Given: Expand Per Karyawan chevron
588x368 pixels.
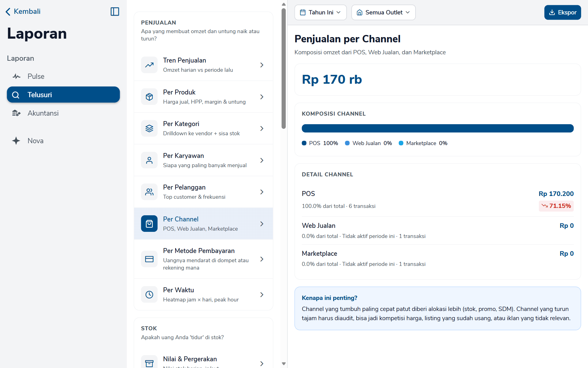Looking at the screenshot, I should (262, 160).
